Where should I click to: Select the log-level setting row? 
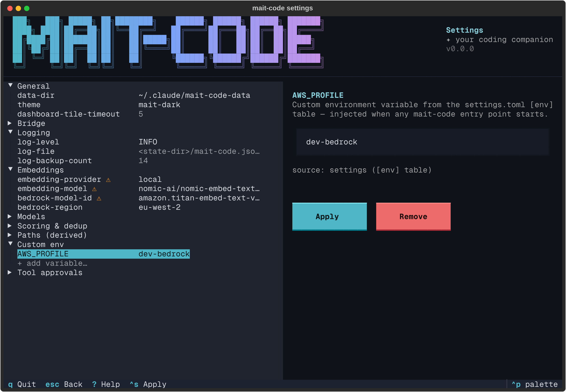(x=87, y=142)
